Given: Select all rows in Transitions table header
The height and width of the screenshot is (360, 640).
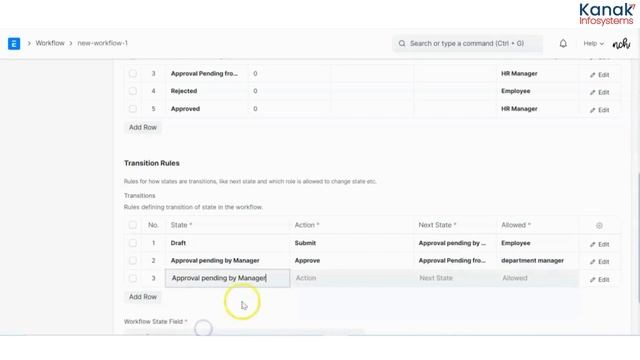Looking at the screenshot, I should [133, 225].
